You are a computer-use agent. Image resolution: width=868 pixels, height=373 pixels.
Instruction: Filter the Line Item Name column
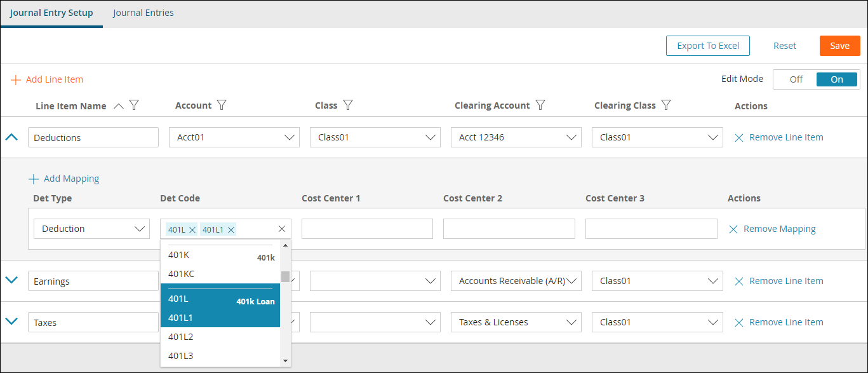134,105
